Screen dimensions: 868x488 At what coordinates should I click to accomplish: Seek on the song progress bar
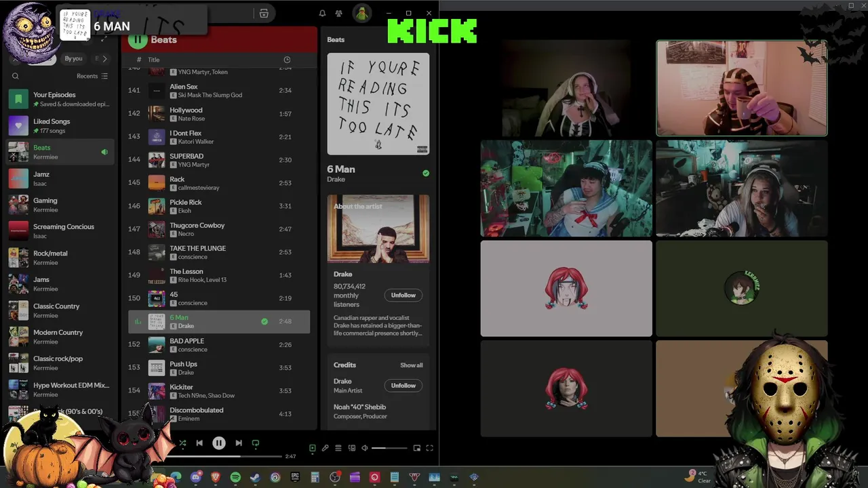[226, 456]
